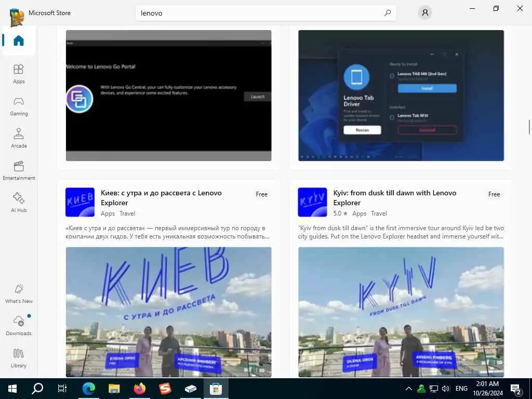
Task: Open taskbar Search
Action: (x=37, y=389)
